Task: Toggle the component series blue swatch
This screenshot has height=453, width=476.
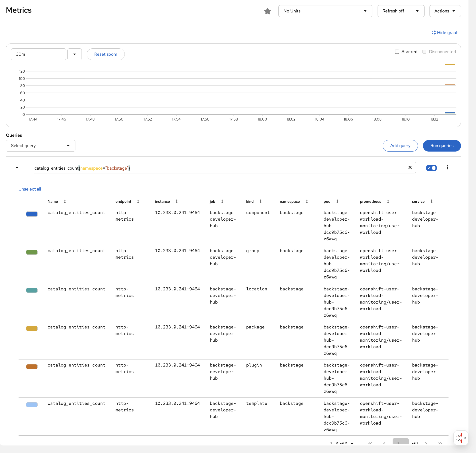Action: point(32,214)
